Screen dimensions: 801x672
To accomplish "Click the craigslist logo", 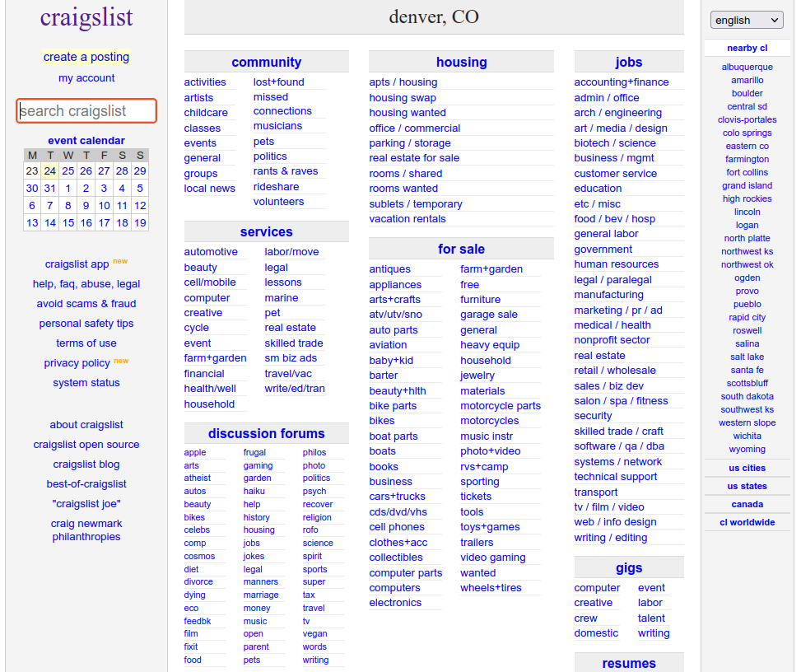I will tap(86, 17).
